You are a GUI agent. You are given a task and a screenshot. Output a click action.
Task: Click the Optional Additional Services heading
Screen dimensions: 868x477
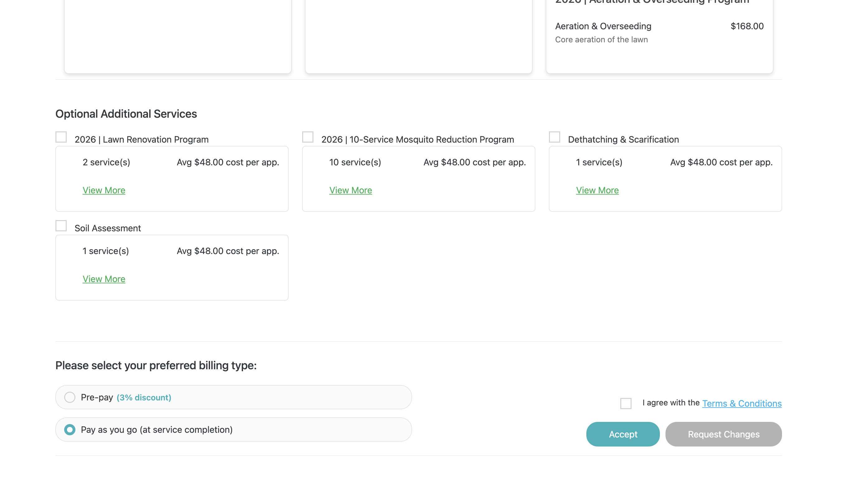(126, 114)
